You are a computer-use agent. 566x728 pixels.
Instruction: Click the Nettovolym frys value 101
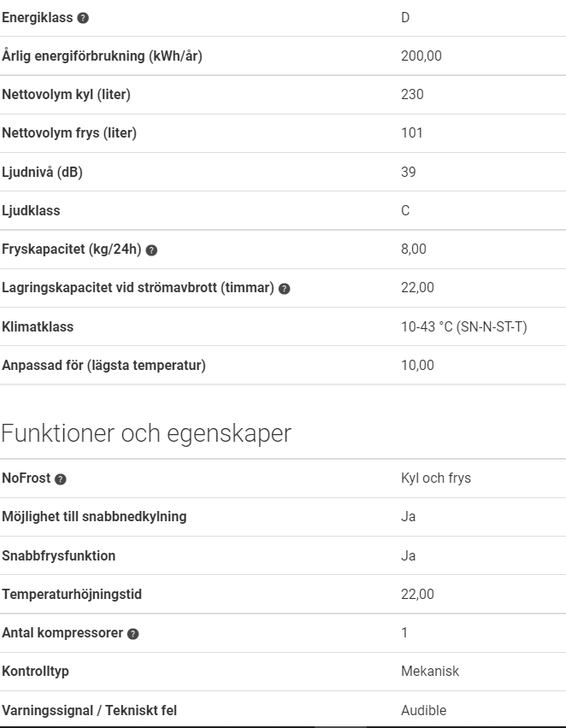tap(412, 133)
